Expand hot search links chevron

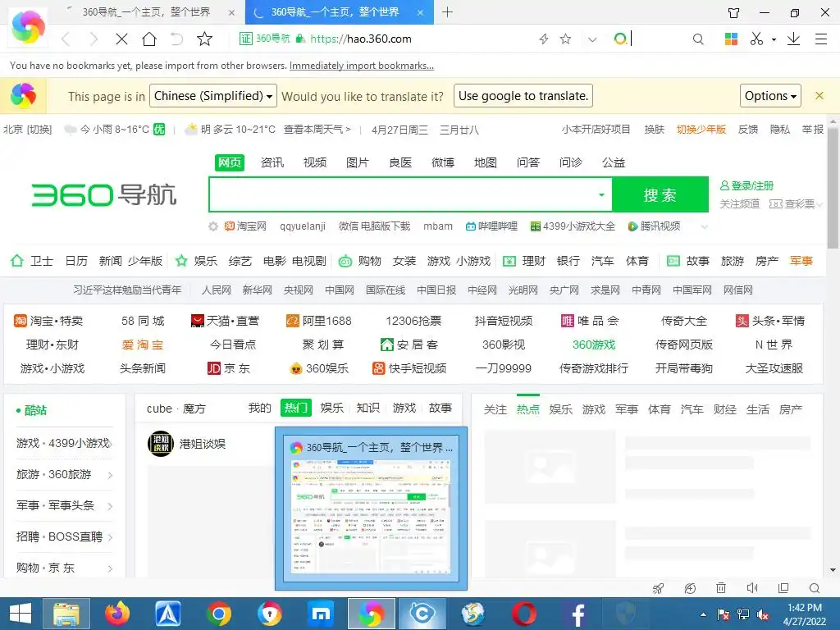[704, 226]
